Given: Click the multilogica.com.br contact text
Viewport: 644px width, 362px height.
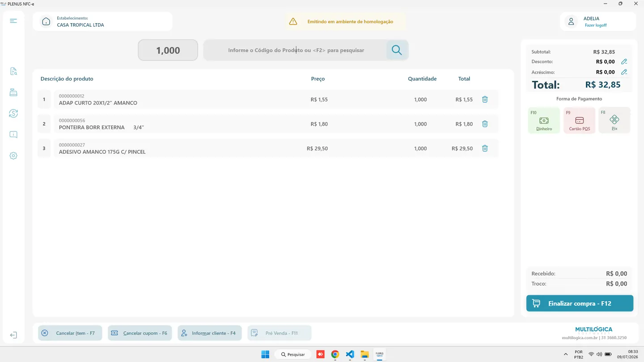Looking at the screenshot, I should pos(594,338).
